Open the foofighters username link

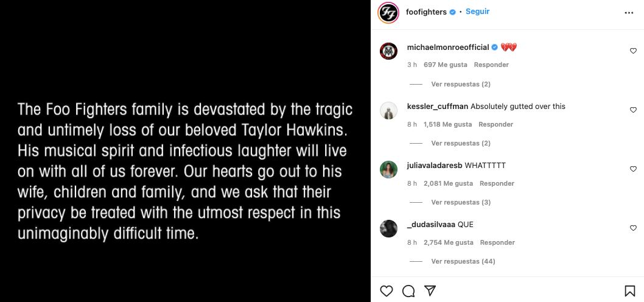coord(426,12)
